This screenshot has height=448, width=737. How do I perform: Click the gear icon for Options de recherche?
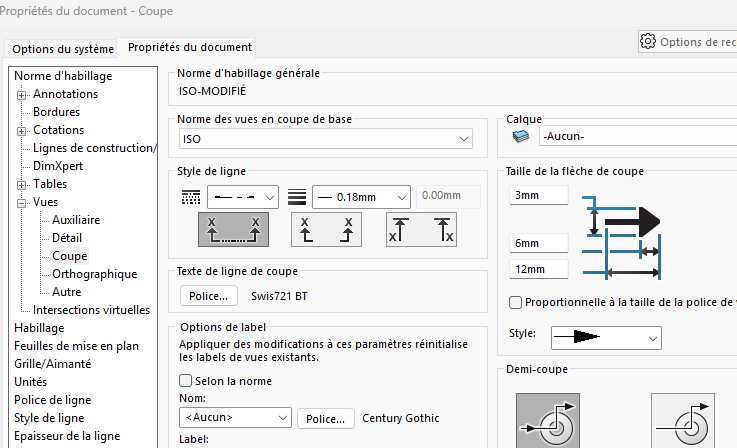pyautogui.click(x=648, y=42)
